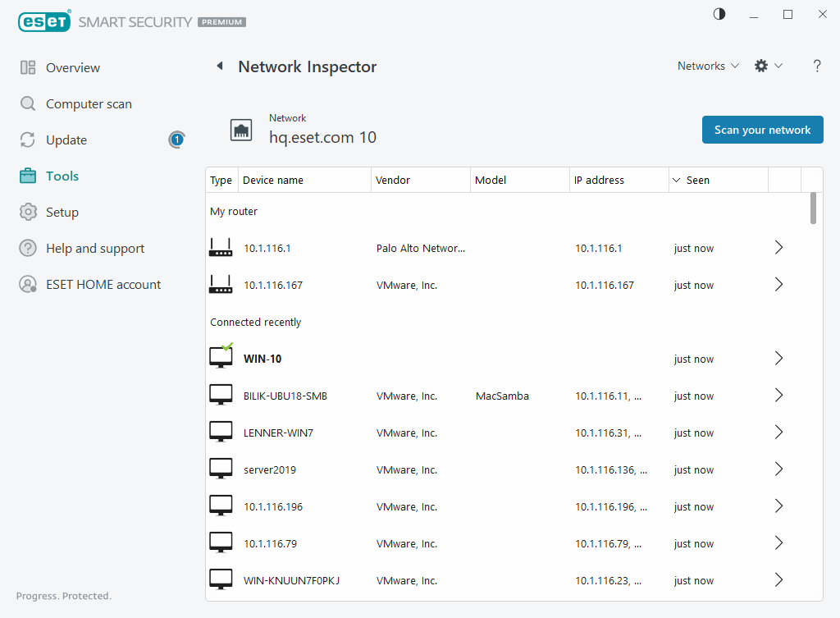This screenshot has width=840, height=618.
Task: Open the Networks dropdown
Action: pyautogui.click(x=707, y=66)
